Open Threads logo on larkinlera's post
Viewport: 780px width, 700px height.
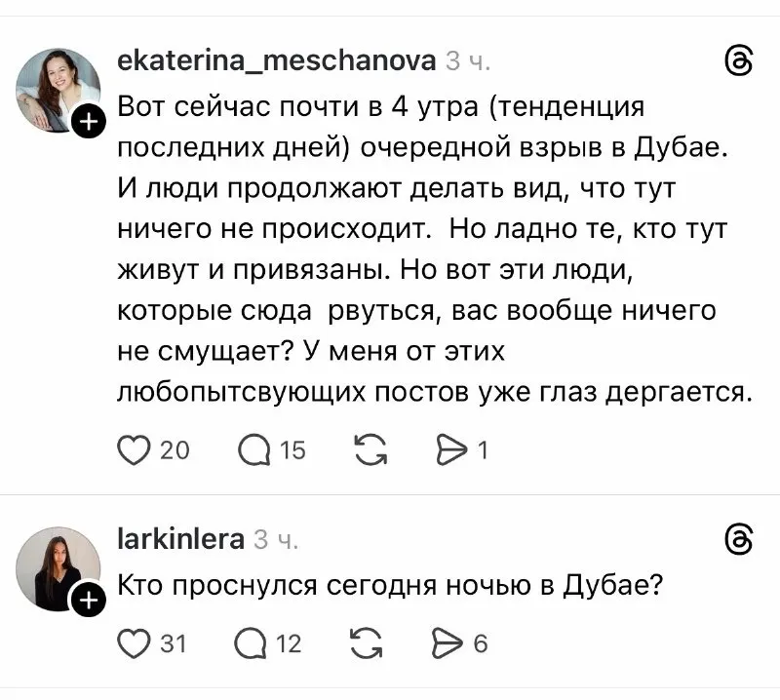point(740,537)
